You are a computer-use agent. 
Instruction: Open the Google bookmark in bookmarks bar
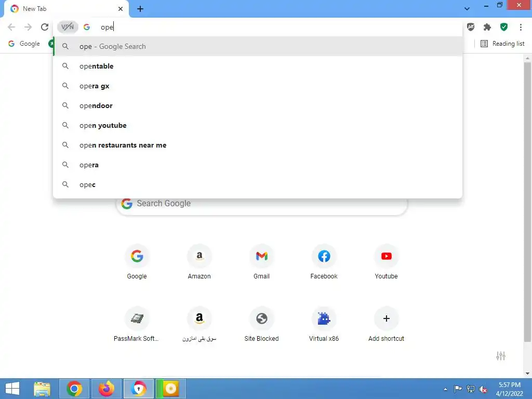[x=24, y=44]
